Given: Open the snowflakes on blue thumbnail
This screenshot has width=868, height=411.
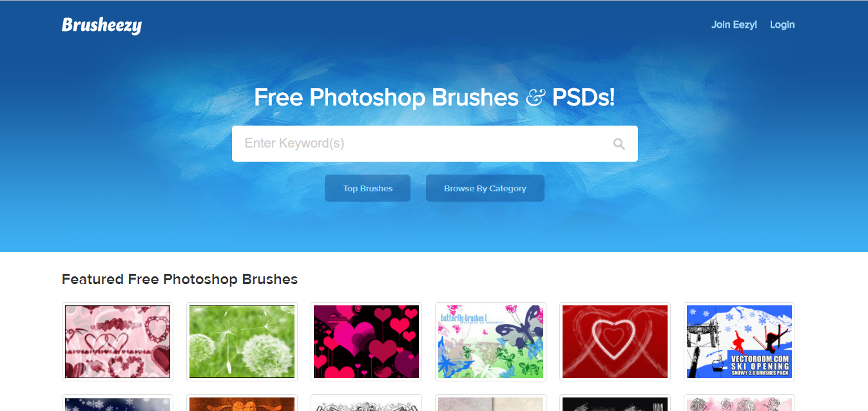Looking at the screenshot, I should [x=117, y=403].
